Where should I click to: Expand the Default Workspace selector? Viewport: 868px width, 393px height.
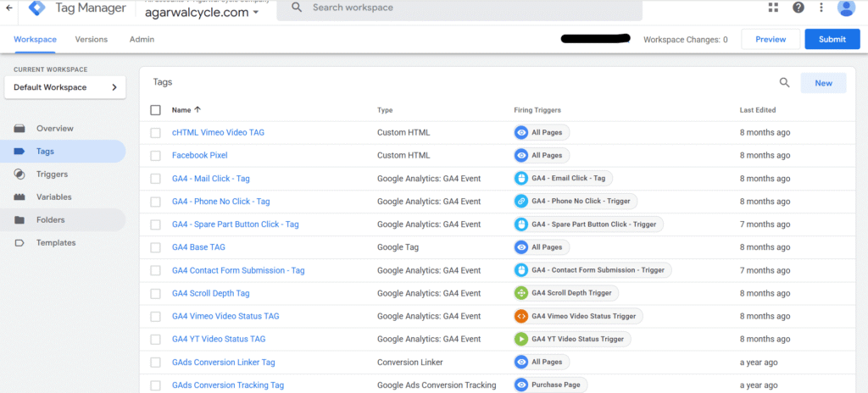[65, 87]
